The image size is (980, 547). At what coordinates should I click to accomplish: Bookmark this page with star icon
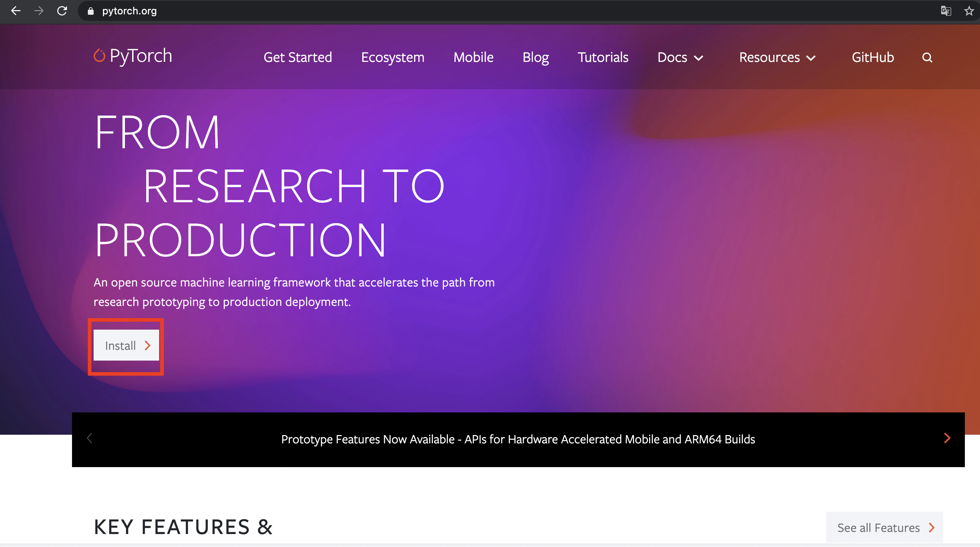[x=968, y=11]
